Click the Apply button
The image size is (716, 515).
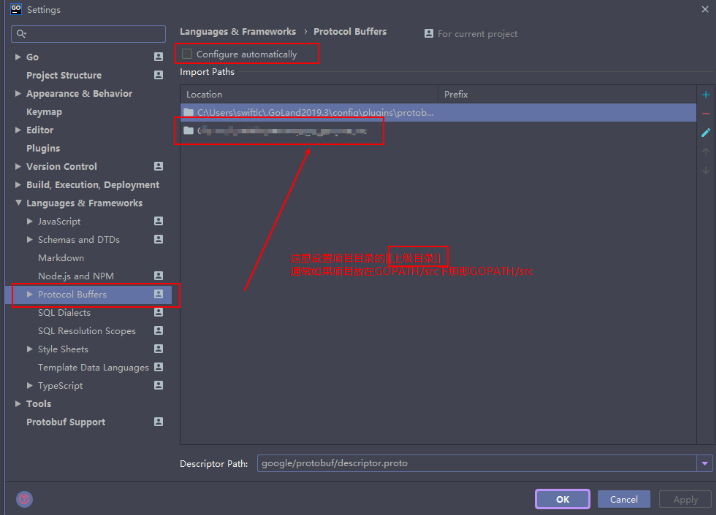(685, 499)
